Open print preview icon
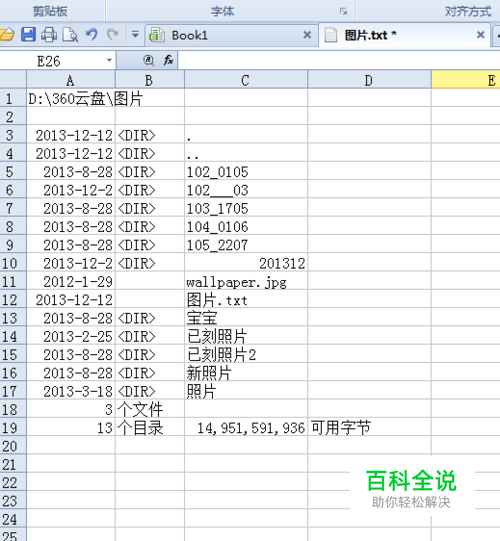Screen dimensions: 500x541 click(x=70, y=35)
